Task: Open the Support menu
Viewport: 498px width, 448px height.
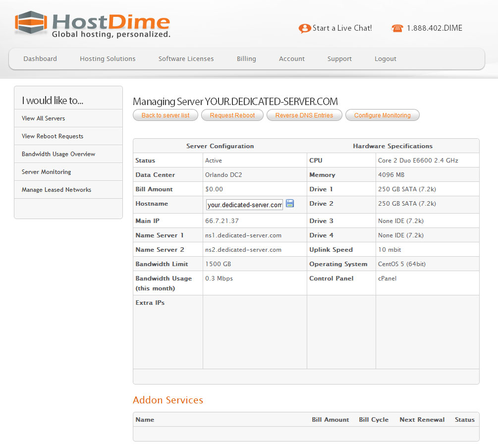Action: [x=339, y=59]
